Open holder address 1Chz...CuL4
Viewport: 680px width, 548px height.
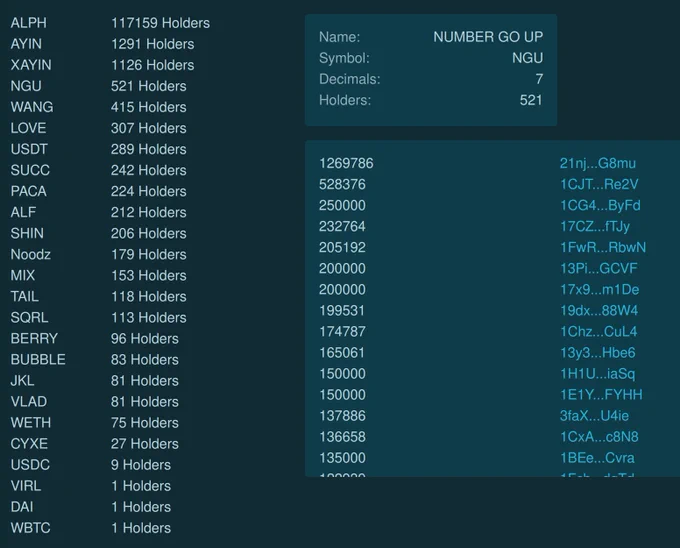(598, 331)
